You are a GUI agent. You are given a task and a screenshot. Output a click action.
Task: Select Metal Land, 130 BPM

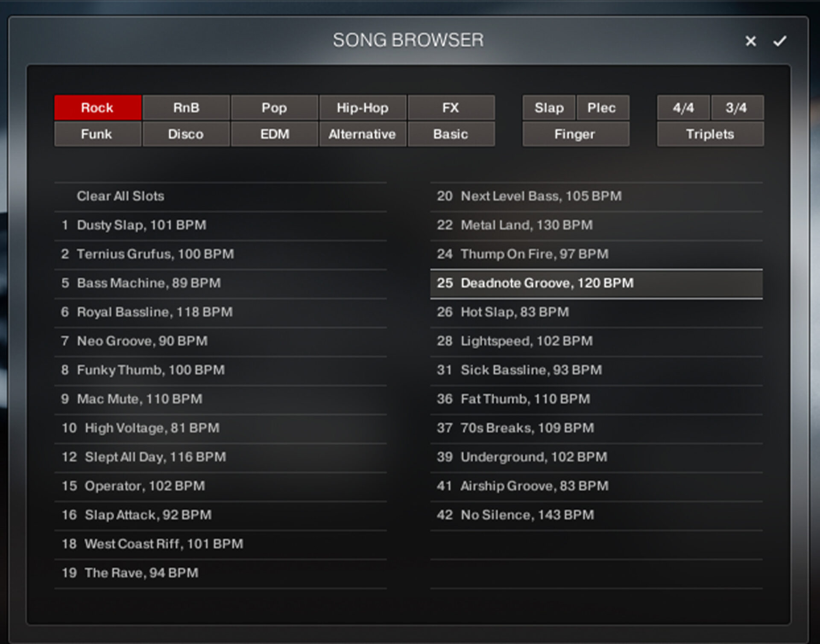click(526, 225)
